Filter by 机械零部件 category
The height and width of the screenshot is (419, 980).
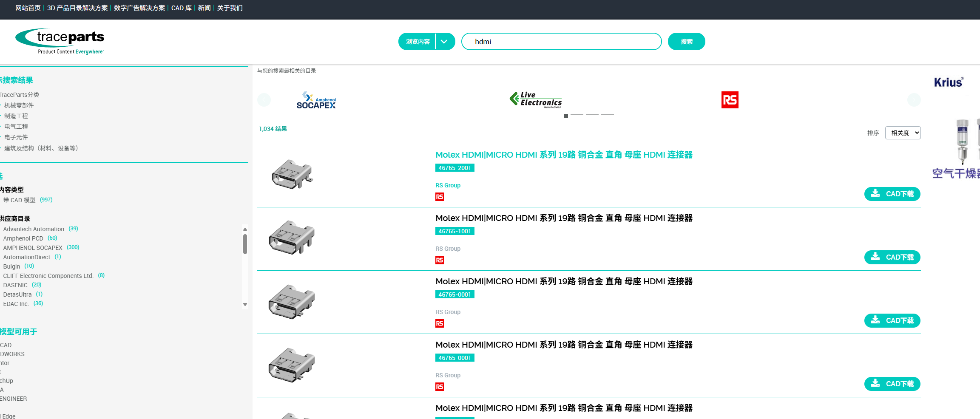pyautogui.click(x=19, y=105)
